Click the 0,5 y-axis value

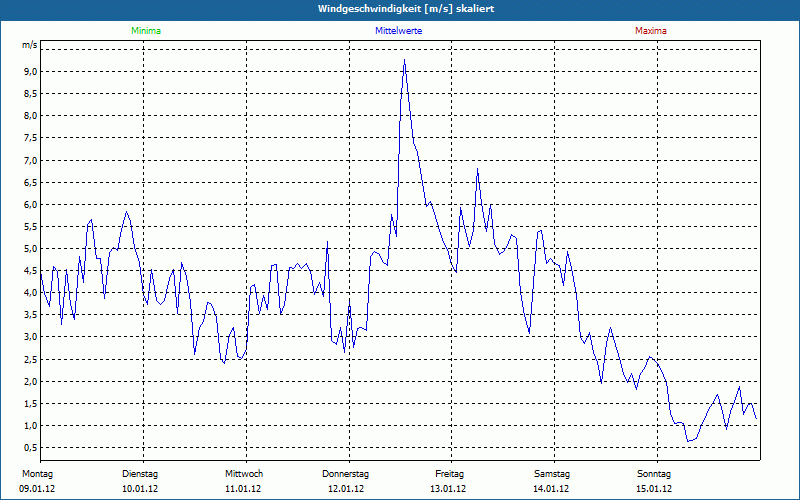(x=31, y=447)
